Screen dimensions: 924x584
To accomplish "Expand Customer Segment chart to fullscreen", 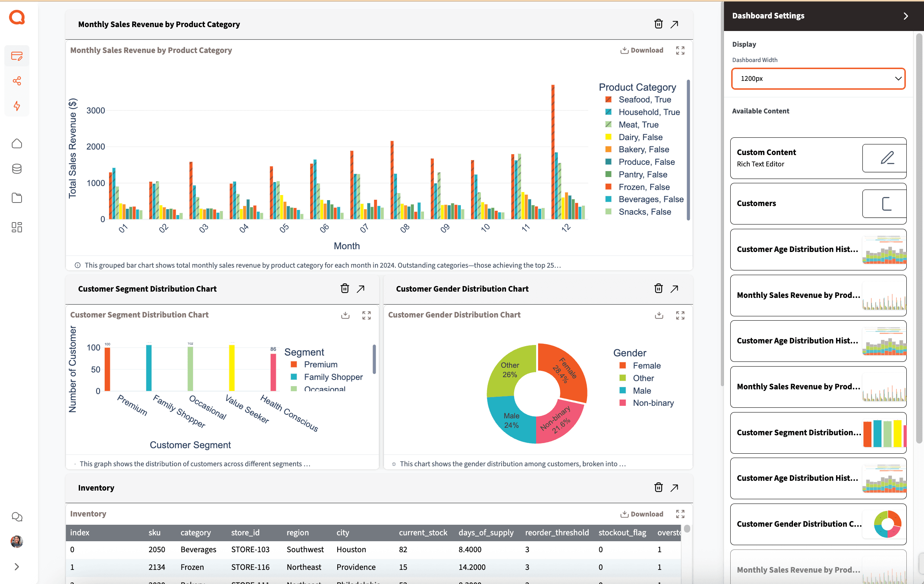I will pyautogui.click(x=366, y=315).
